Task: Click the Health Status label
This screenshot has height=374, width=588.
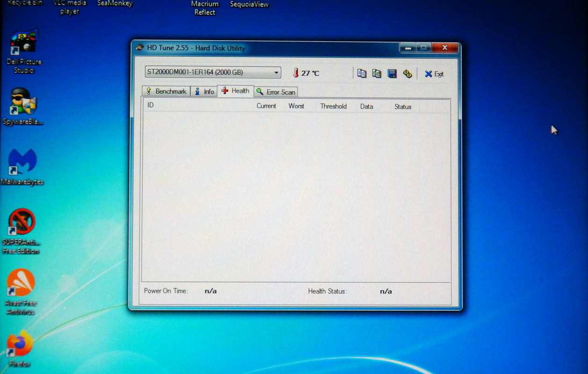Action: [327, 291]
